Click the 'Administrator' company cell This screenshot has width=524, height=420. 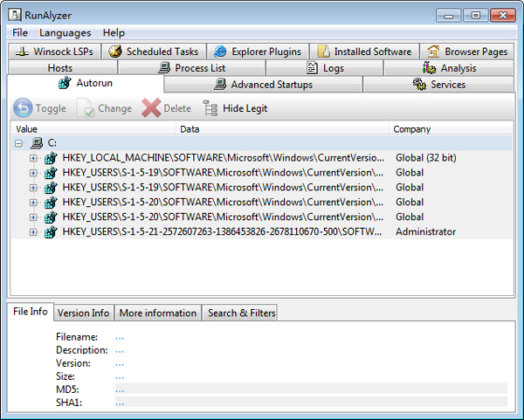coord(426,231)
